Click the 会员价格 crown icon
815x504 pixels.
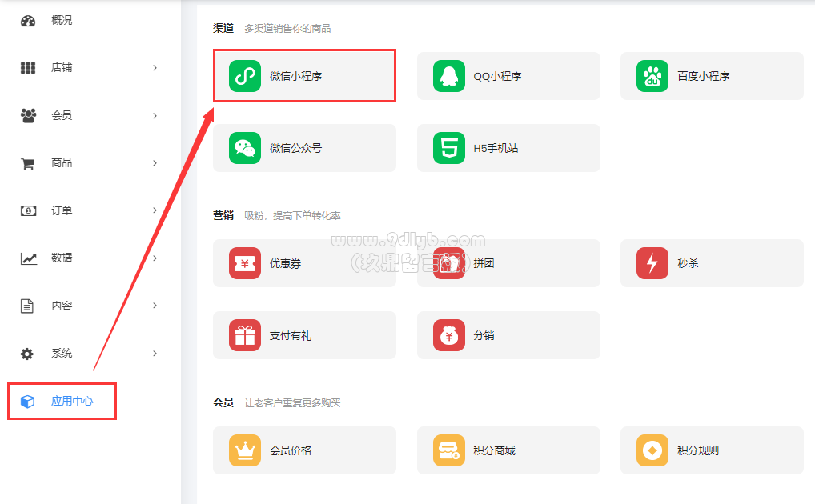[x=245, y=450]
